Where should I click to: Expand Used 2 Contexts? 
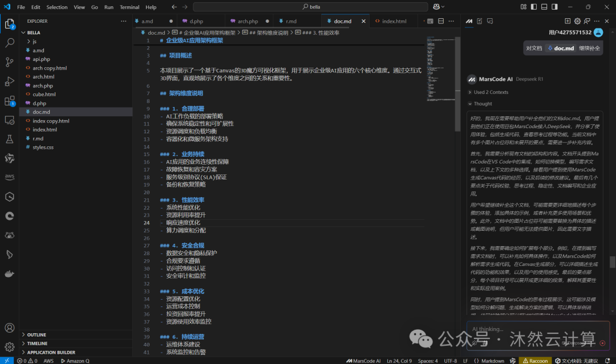pyautogui.click(x=488, y=92)
